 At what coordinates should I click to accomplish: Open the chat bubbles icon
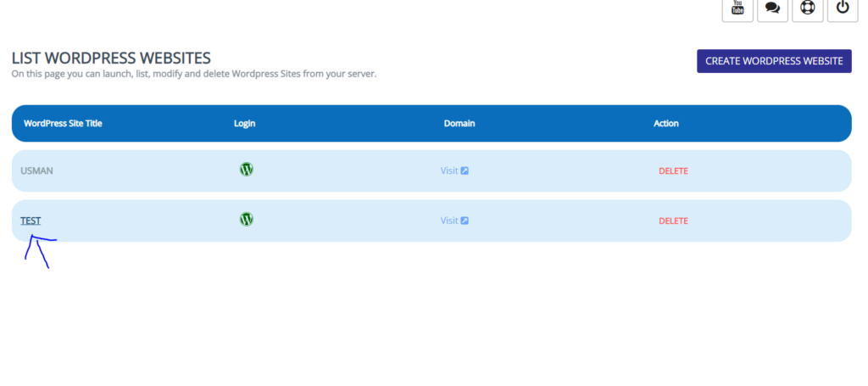772,8
